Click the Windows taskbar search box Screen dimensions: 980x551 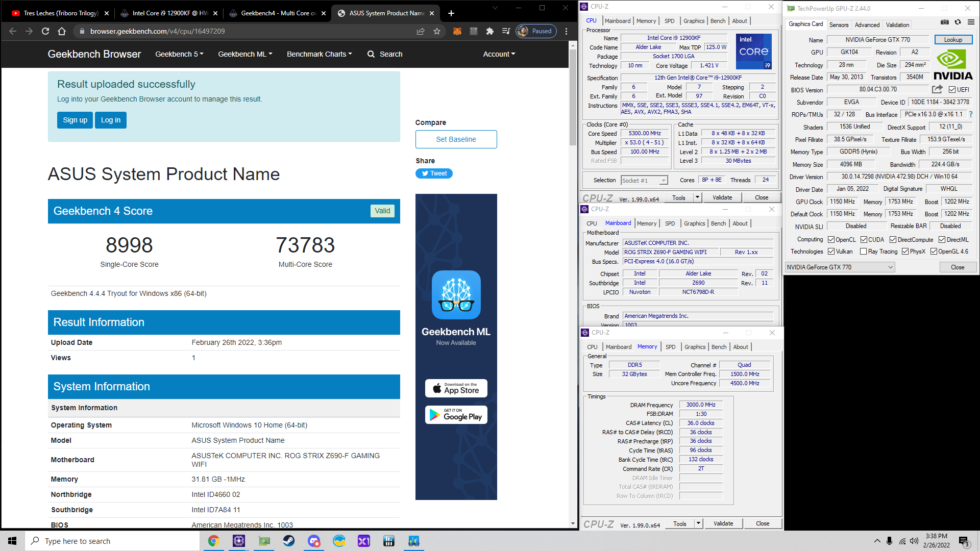click(112, 541)
